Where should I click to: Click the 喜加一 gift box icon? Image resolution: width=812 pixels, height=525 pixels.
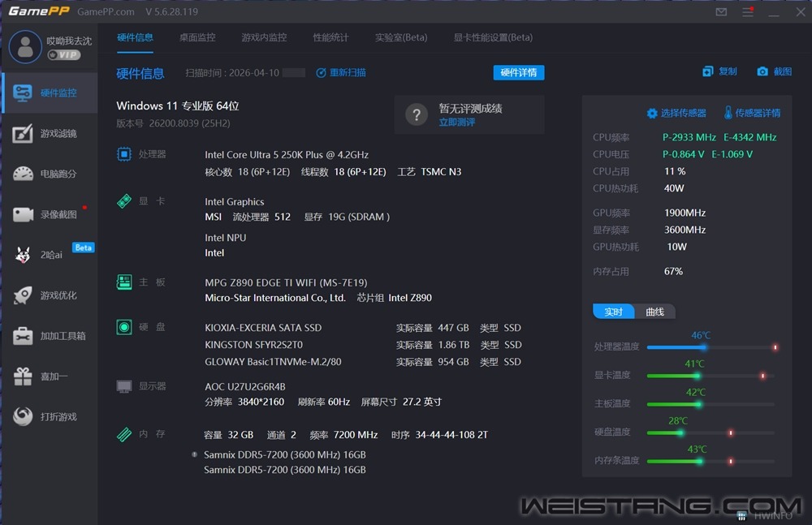24,377
